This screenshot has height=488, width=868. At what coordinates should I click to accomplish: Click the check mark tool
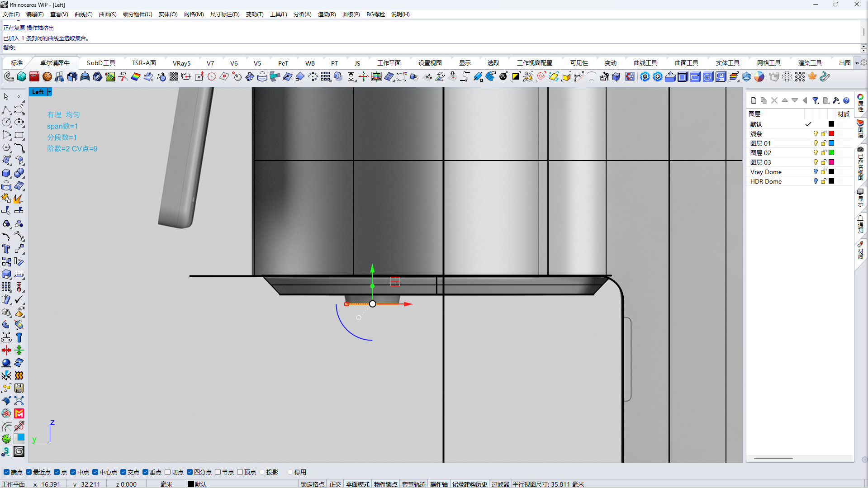click(x=19, y=300)
